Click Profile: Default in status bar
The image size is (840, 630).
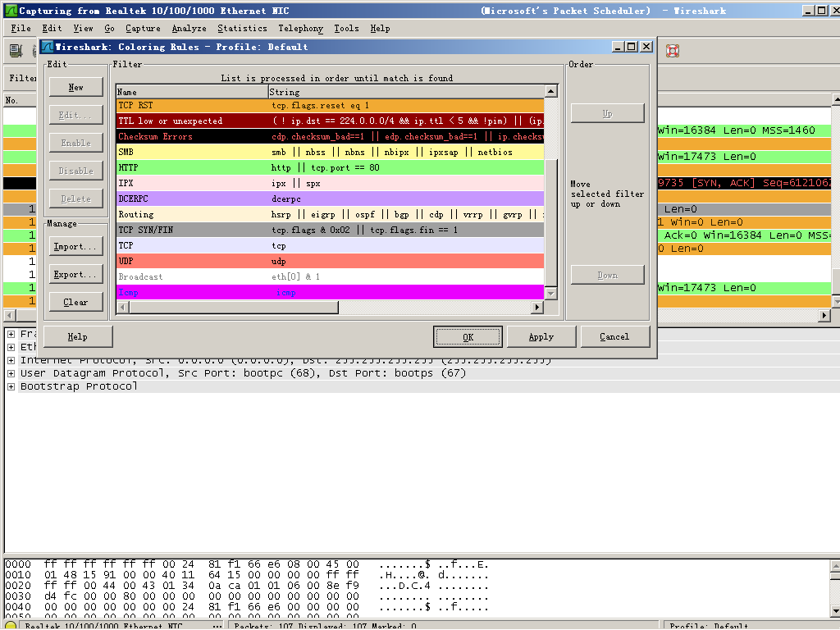click(710, 626)
